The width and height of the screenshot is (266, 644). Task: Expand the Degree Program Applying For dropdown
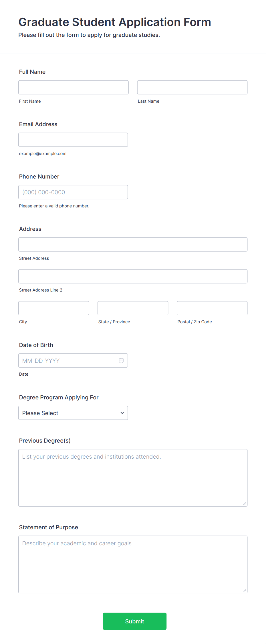tap(73, 413)
